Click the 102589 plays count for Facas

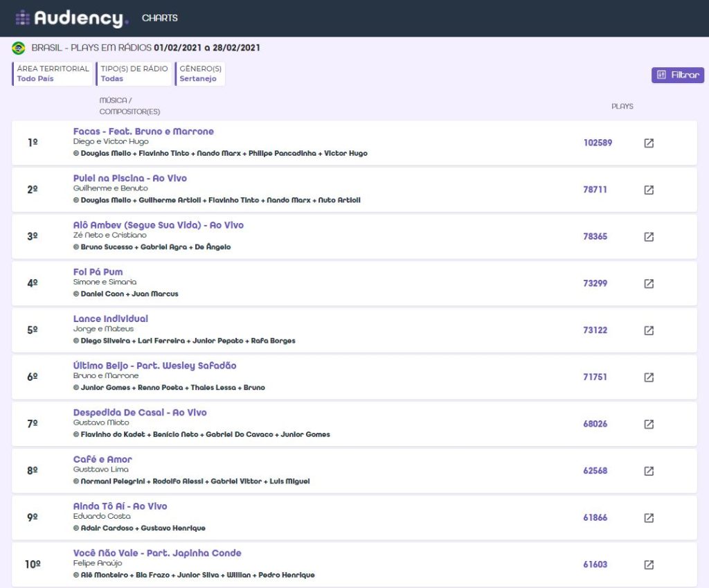click(x=598, y=143)
